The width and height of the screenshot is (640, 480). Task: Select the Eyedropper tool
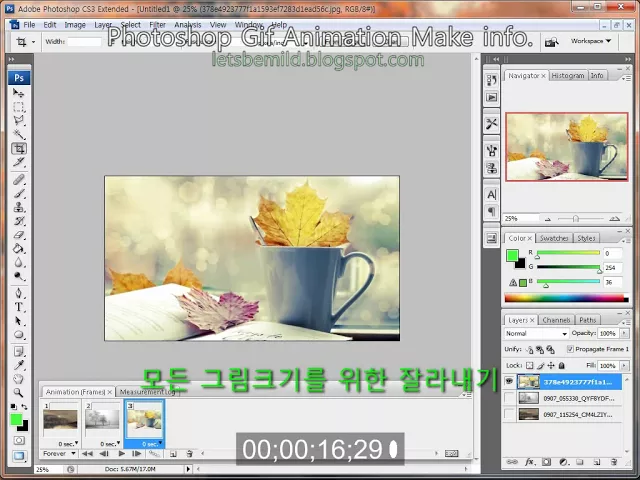point(18,366)
